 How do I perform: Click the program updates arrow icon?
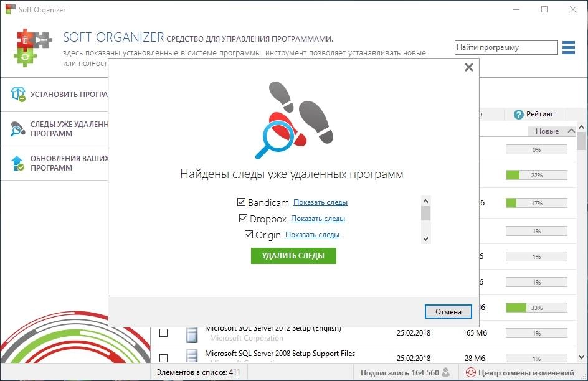click(x=17, y=163)
